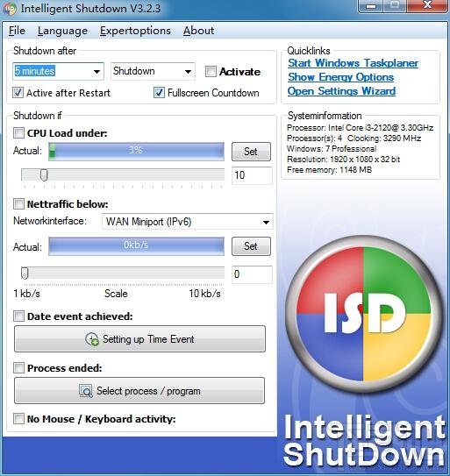Image resolution: width=450 pixels, height=476 pixels.
Task: Click the net traffic threshold slider handle
Action: click(x=25, y=274)
